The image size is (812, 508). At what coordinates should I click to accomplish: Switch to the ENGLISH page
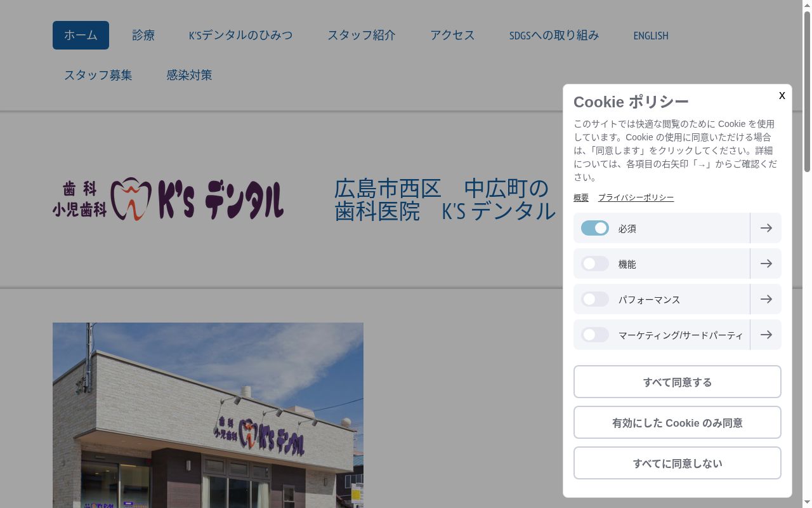tap(651, 35)
